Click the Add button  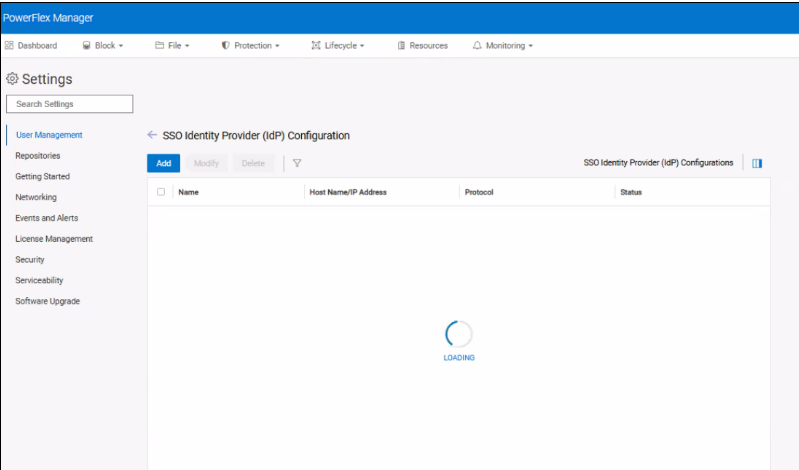point(164,163)
